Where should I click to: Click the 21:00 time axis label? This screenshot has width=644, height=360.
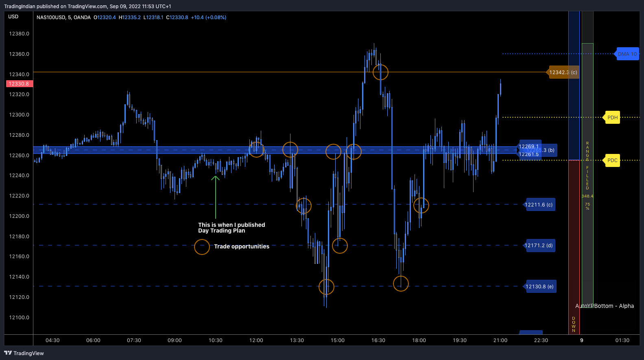tap(500, 340)
